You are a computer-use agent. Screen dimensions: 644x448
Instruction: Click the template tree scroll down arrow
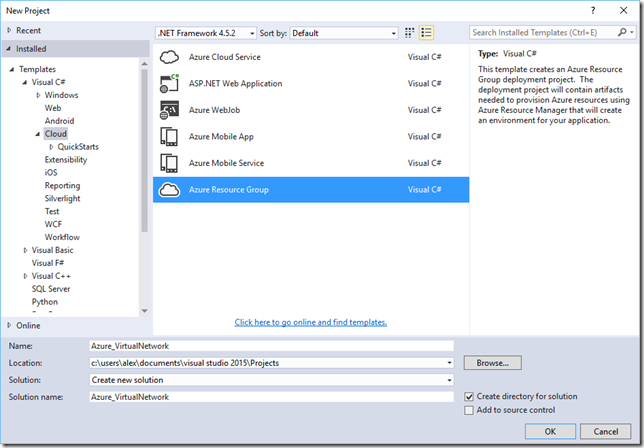click(x=144, y=311)
